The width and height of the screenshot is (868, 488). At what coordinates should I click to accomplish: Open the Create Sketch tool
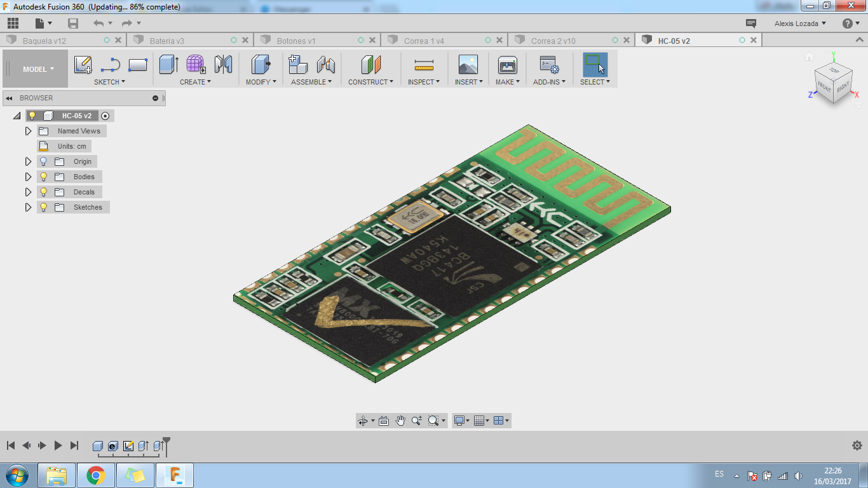pyautogui.click(x=82, y=64)
